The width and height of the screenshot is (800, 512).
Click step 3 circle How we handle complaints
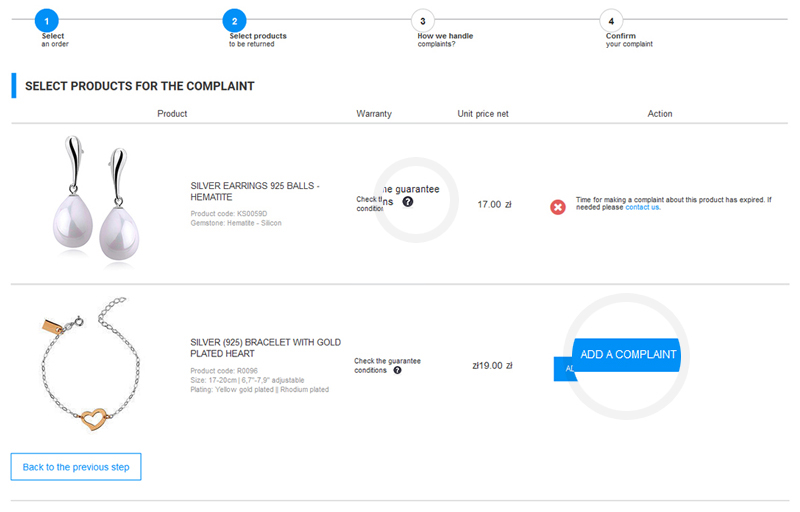422,21
